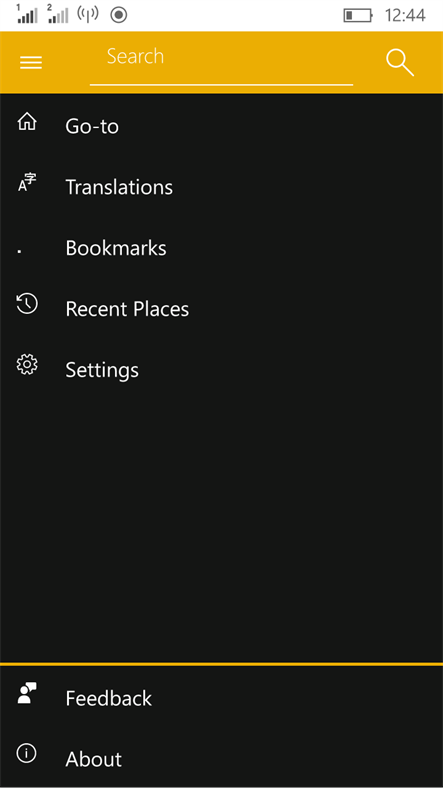Click the gear settings icon
This screenshot has width=443, height=788.
27,364
